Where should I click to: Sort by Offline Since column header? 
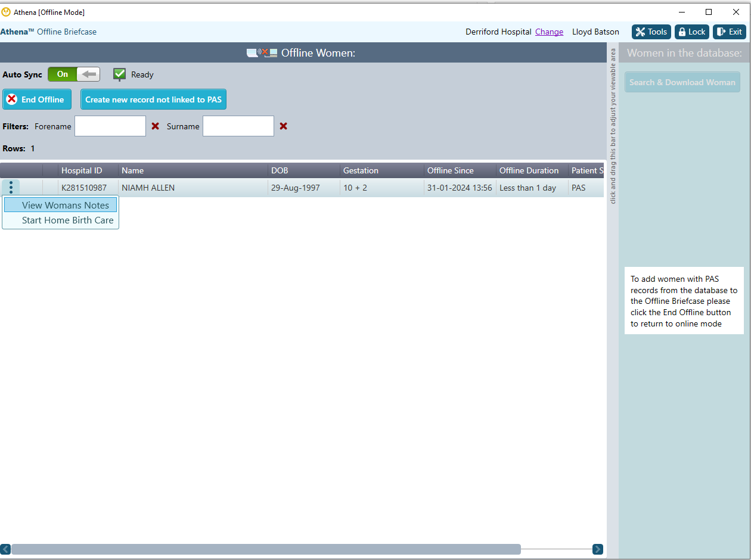pyautogui.click(x=460, y=170)
